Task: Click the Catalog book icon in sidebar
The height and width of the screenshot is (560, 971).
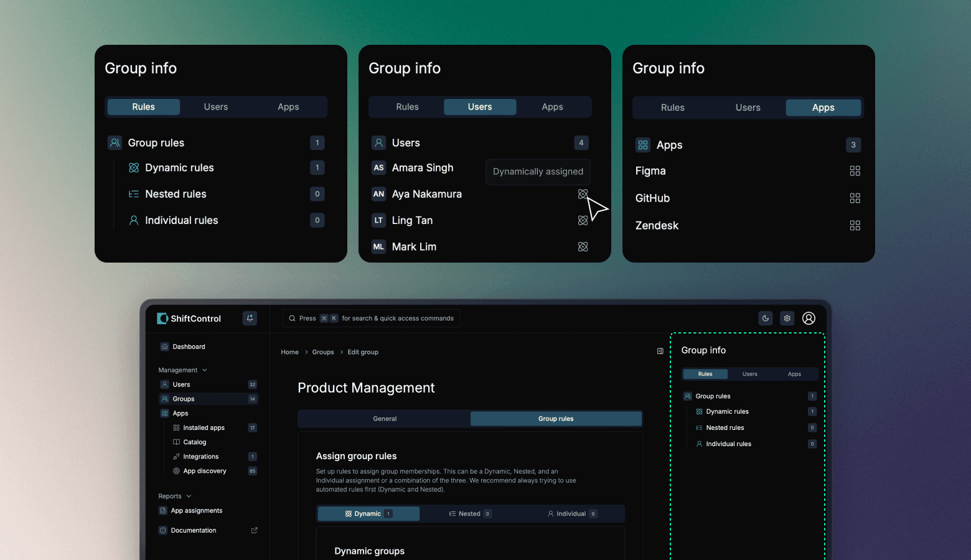Action: [x=176, y=442]
